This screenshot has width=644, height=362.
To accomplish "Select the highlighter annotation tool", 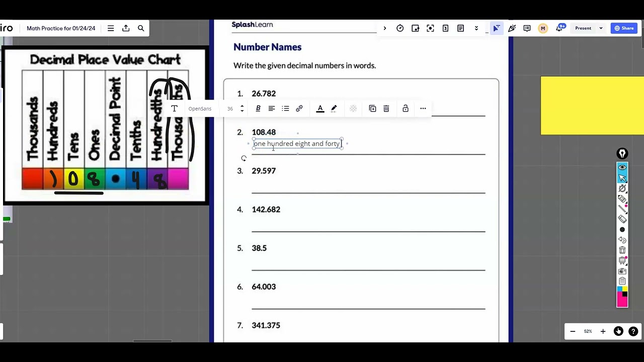I will [x=622, y=199].
